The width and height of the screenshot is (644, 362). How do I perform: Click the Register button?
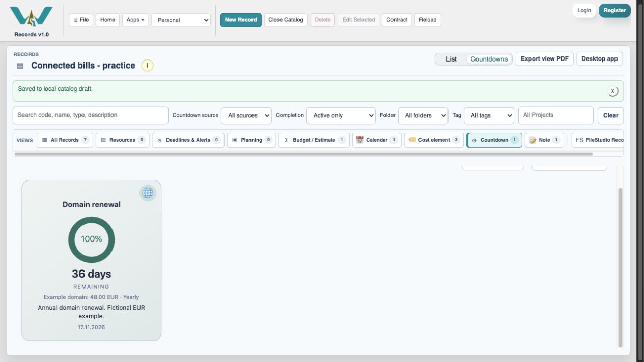click(x=614, y=10)
